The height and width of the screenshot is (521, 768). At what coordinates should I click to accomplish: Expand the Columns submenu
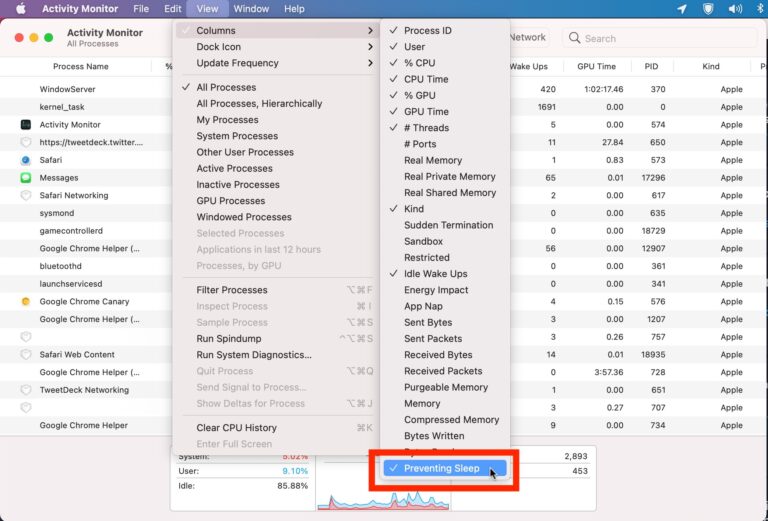point(275,31)
